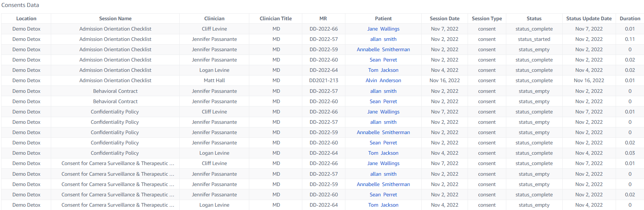This screenshot has width=644, height=210.
Task: Sort table by Clinician column
Action: tap(214, 18)
